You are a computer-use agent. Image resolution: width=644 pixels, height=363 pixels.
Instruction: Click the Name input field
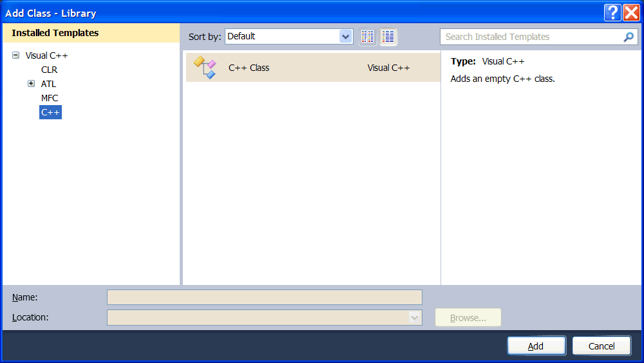265,297
